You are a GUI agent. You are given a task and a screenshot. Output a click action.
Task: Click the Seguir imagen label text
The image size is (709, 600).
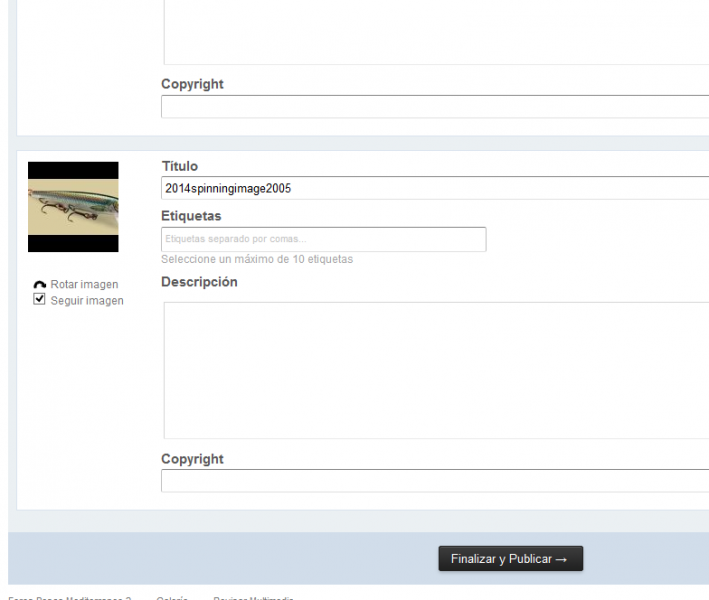(x=87, y=300)
